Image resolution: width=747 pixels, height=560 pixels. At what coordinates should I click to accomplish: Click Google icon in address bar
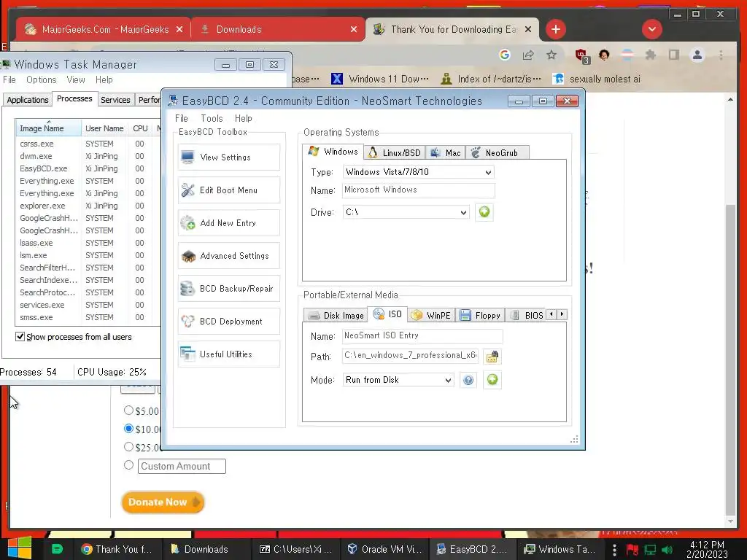[x=505, y=55]
